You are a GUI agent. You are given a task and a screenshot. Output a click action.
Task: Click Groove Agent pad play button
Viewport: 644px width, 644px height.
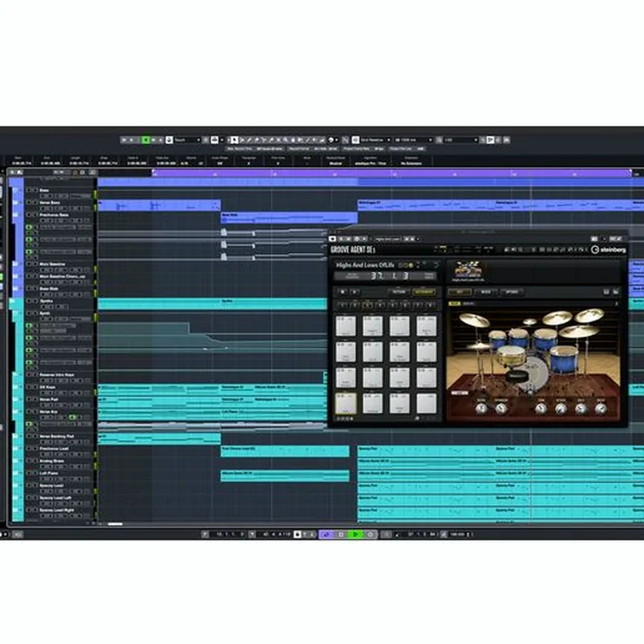coord(354,292)
